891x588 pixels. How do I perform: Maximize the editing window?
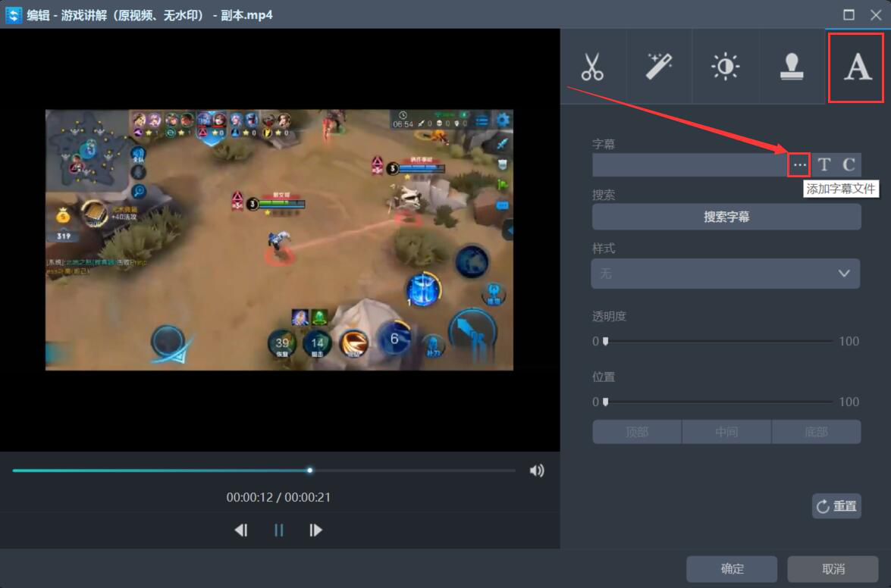point(849,14)
